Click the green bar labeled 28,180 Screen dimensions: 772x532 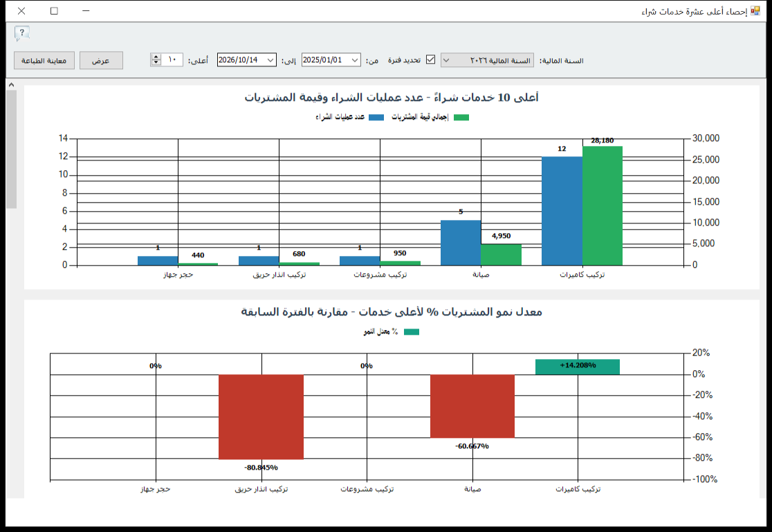pos(603,206)
